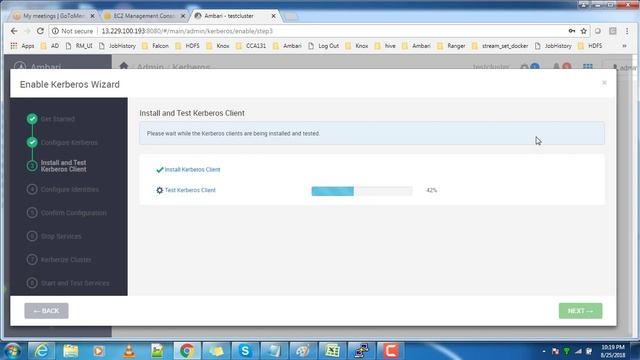Viewport: 640px width, 360px height.
Task: Open the Windows Start menu
Action: click(12, 351)
